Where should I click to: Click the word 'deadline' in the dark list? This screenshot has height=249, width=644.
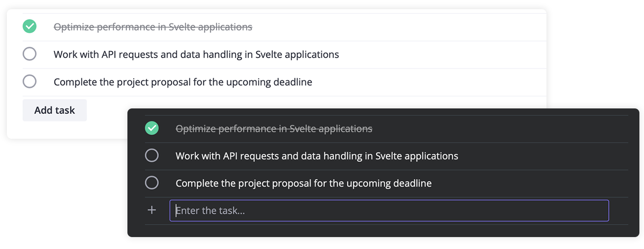(412, 184)
